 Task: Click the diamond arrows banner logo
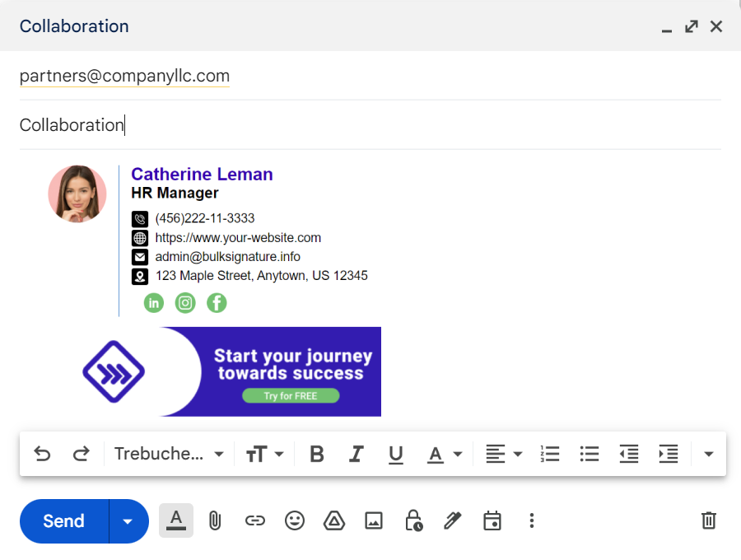(114, 371)
